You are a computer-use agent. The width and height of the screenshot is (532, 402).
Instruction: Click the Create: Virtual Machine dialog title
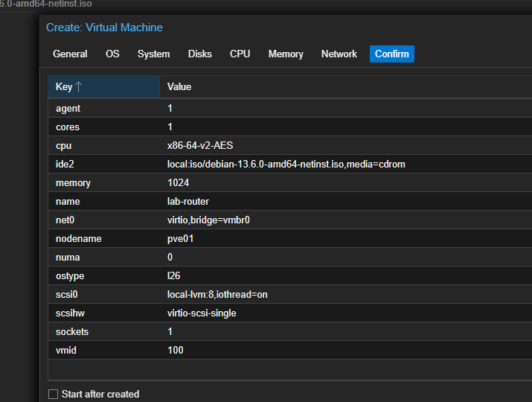[104, 28]
